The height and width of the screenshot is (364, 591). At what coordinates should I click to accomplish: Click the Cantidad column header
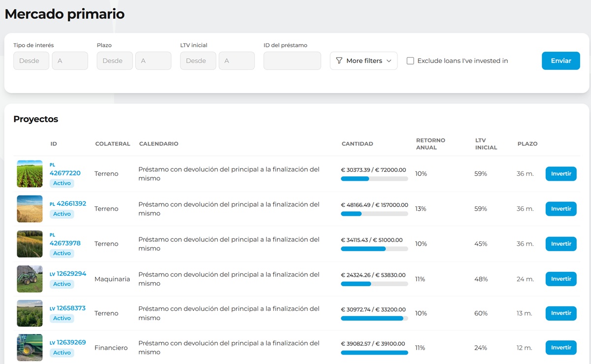[358, 144]
